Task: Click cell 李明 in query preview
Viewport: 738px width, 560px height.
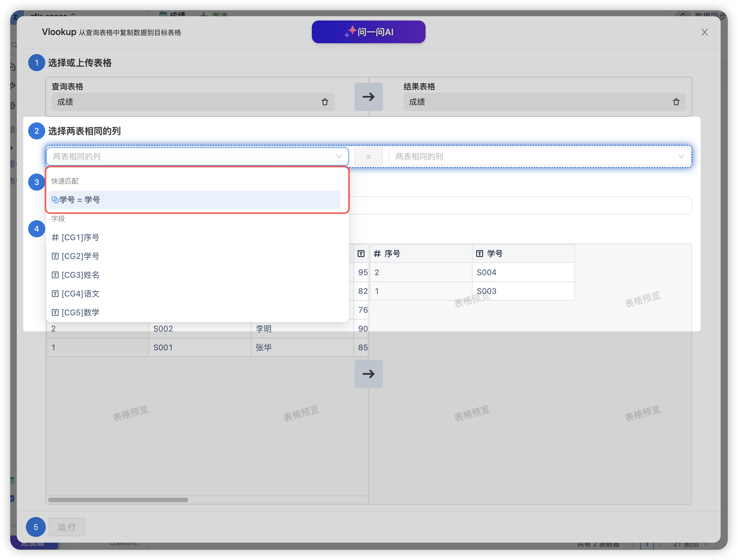Action: click(x=302, y=329)
